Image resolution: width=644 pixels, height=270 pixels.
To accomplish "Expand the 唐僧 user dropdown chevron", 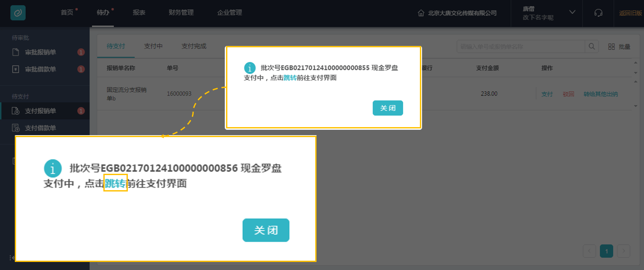I will tap(572, 12).
